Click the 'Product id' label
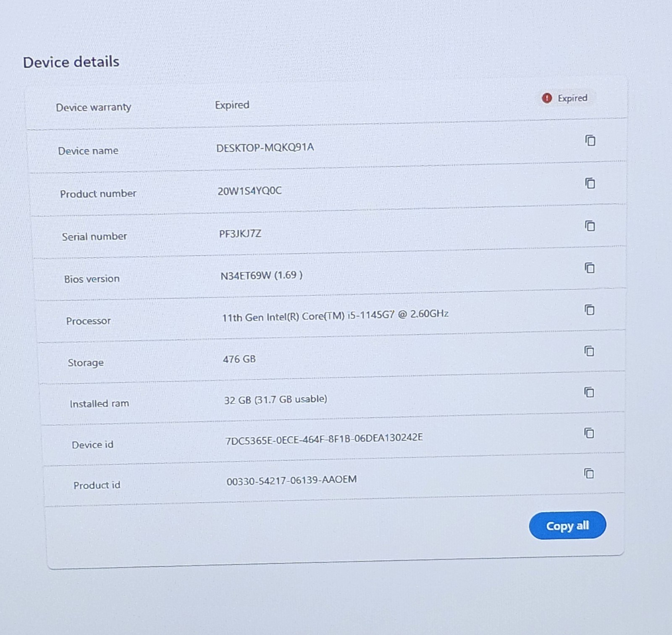This screenshot has height=635, width=672. click(97, 486)
